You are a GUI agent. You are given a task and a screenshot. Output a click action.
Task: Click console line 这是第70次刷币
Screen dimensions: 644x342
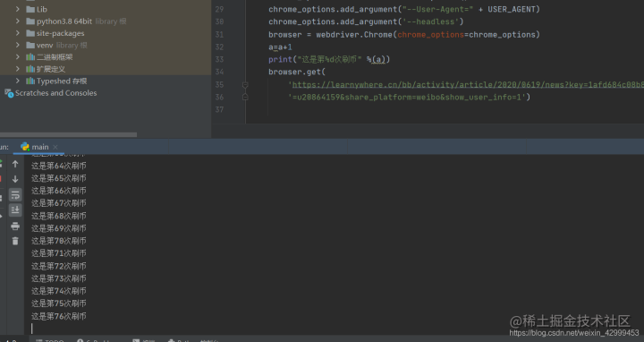tap(59, 241)
